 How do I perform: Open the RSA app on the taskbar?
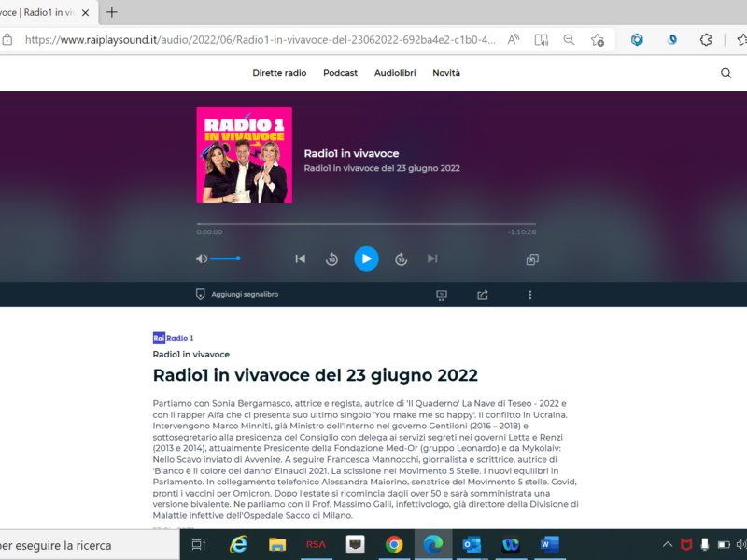point(316,544)
